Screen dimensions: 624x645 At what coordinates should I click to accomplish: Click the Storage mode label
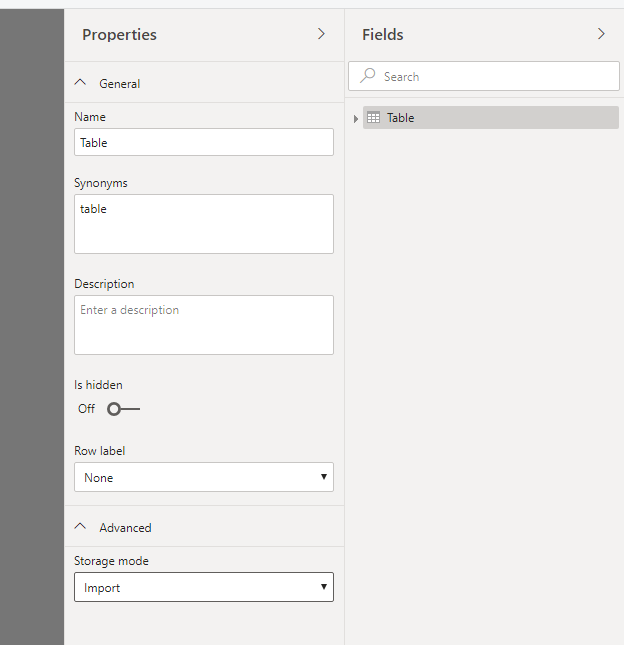click(111, 561)
